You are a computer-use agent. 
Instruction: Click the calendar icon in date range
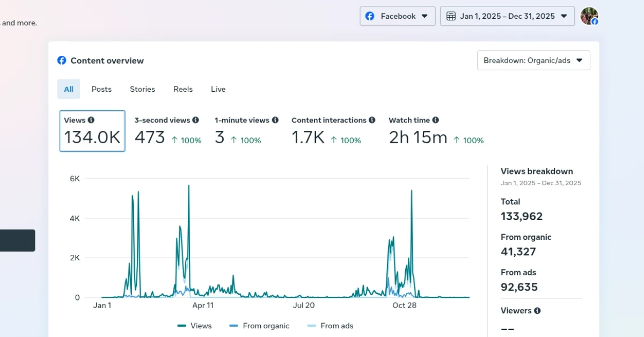coord(451,16)
